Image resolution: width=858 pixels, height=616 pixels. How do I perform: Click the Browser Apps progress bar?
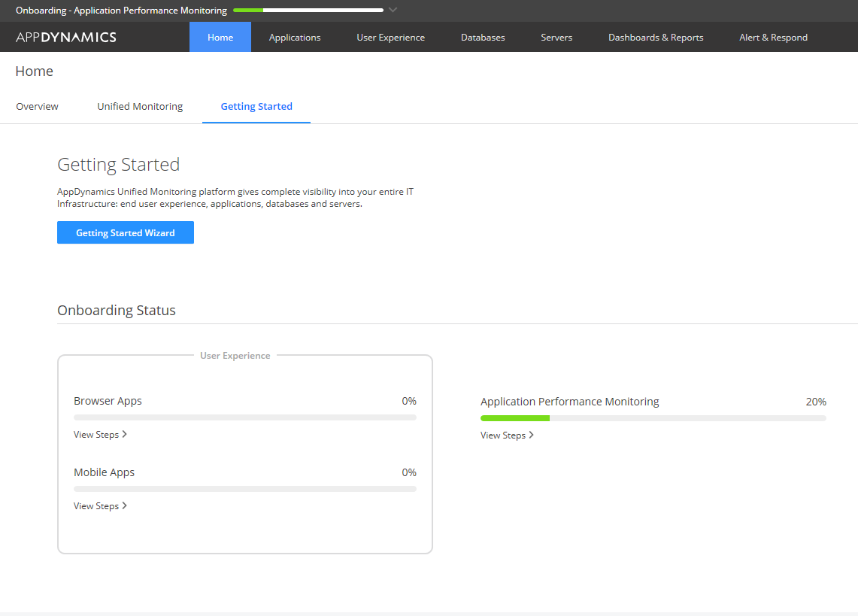click(245, 417)
